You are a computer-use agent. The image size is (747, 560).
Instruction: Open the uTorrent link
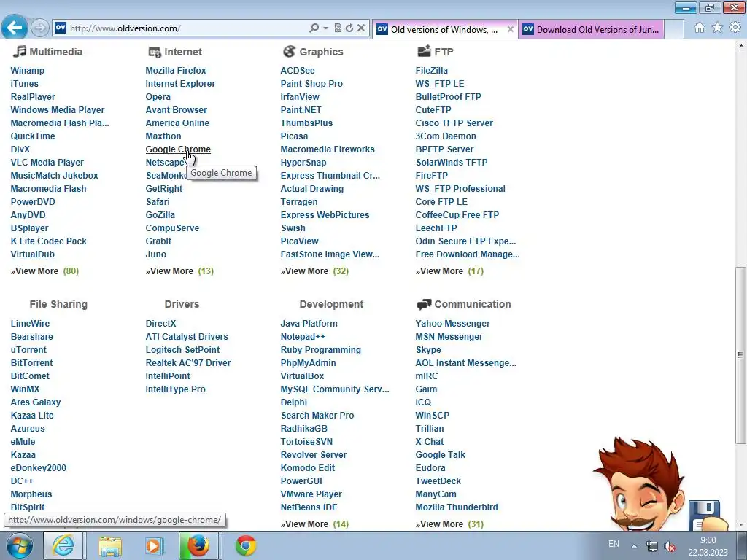28,349
